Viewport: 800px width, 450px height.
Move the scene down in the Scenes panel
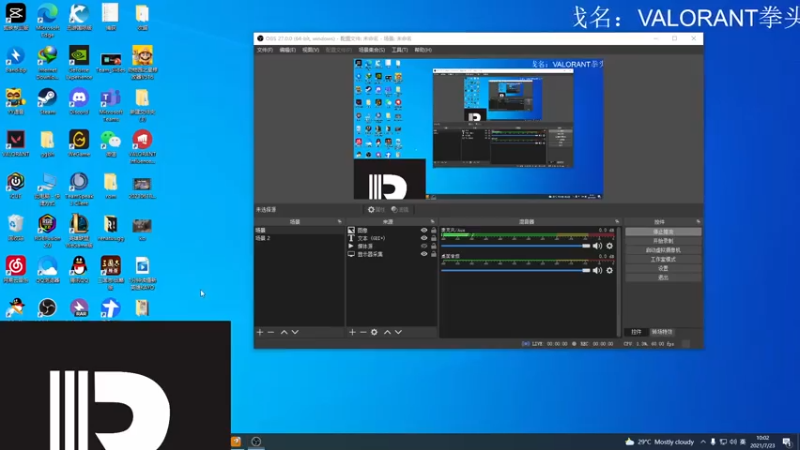[x=295, y=332]
